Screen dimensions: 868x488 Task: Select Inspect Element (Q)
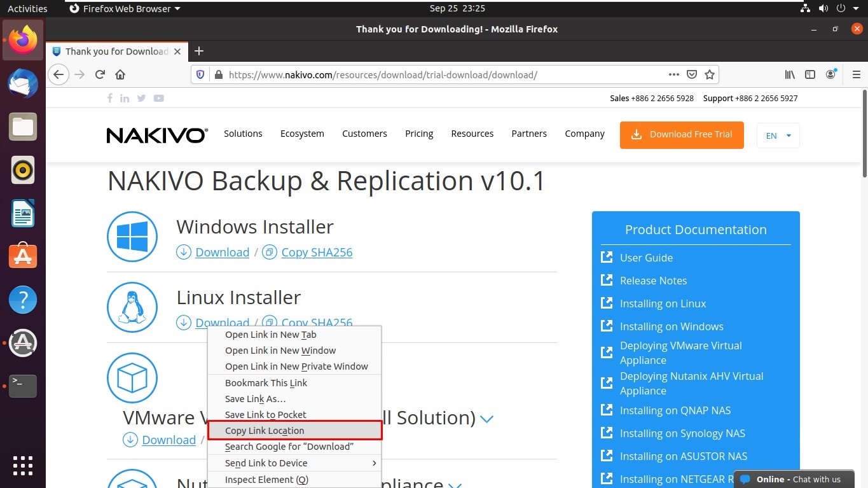click(294, 480)
